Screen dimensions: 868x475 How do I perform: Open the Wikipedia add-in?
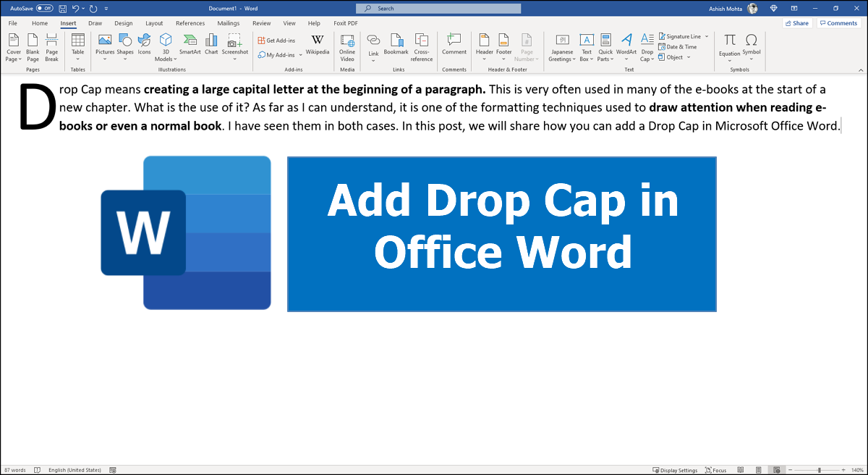[318, 43]
